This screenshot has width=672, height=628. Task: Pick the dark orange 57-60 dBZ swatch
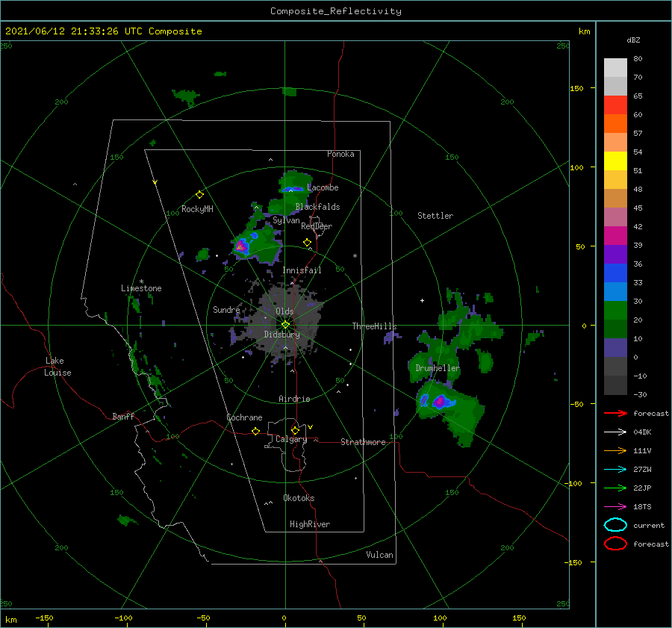(x=615, y=124)
